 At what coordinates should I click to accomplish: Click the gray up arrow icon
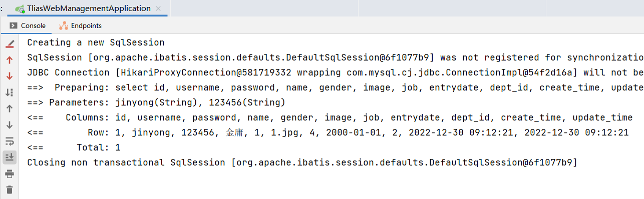[x=10, y=108]
